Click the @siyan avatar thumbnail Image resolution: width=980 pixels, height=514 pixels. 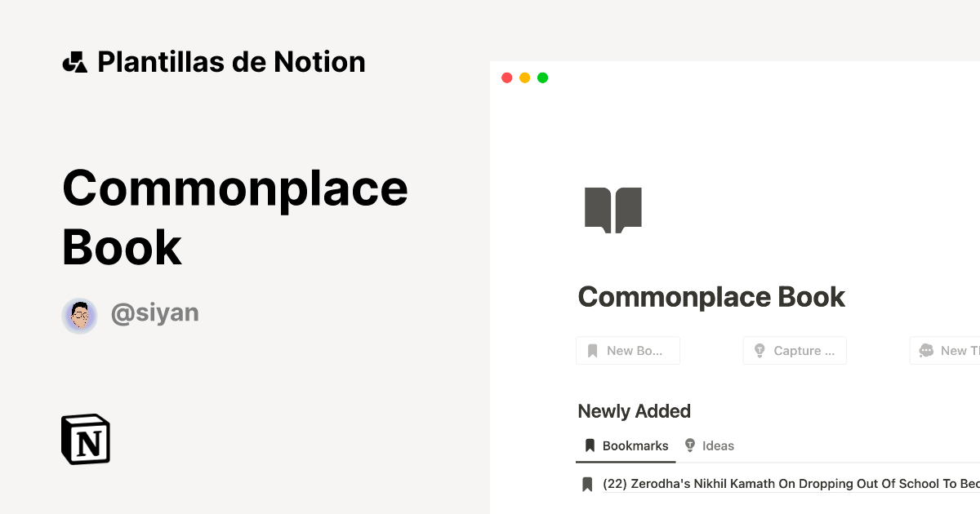[x=80, y=316]
